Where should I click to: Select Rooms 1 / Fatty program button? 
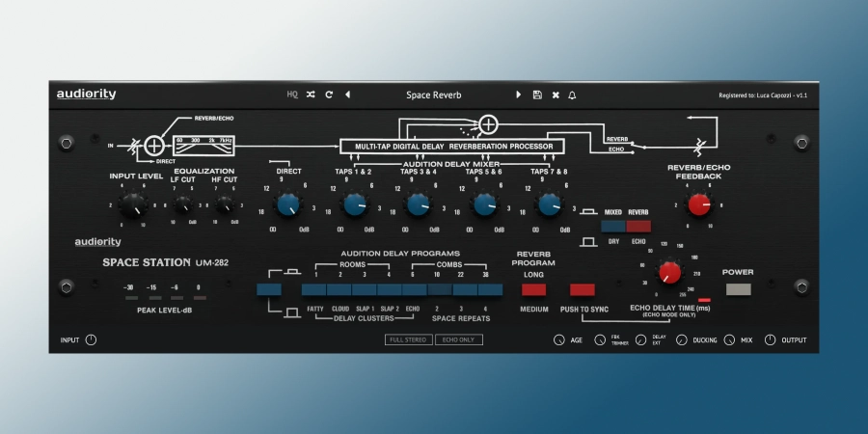[x=313, y=289]
